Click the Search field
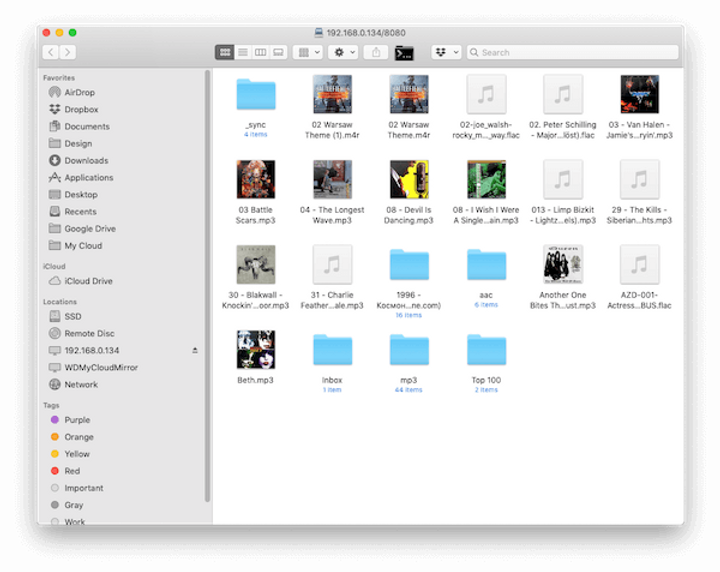The width and height of the screenshot is (720, 572). click(x=572, y=52)
